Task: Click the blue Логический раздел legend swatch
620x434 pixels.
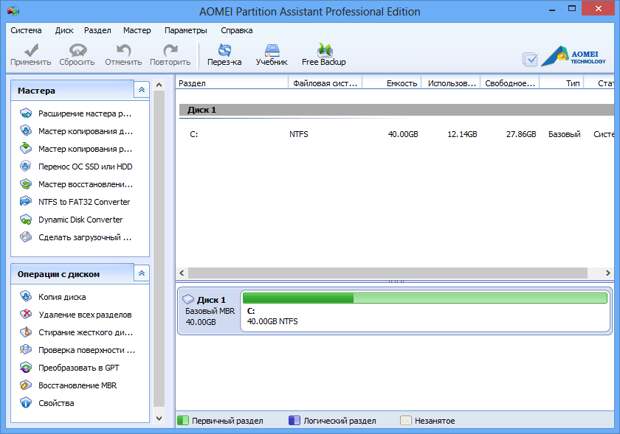Action: point(294,420)
